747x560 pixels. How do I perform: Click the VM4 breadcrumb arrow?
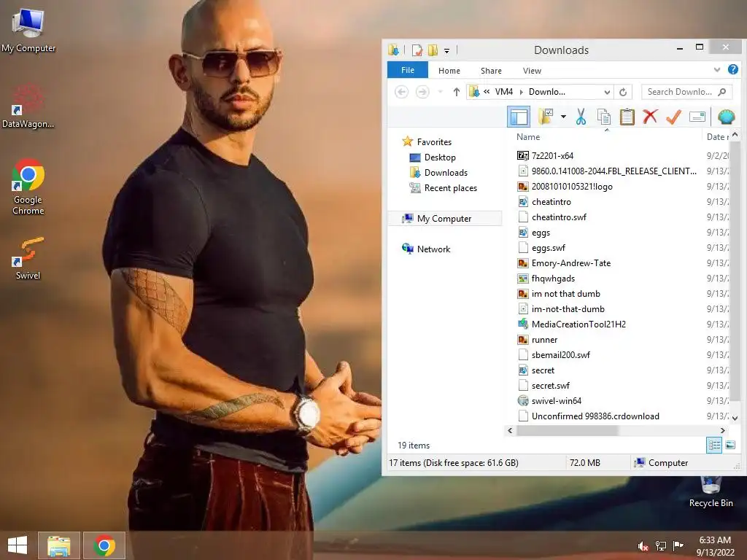click(x=521, y=92)
